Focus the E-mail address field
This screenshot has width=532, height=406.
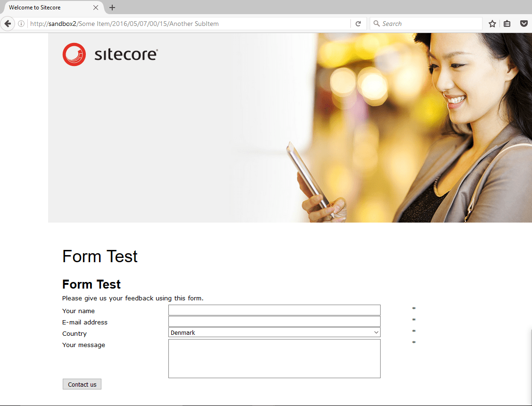(x=274, y=321)
